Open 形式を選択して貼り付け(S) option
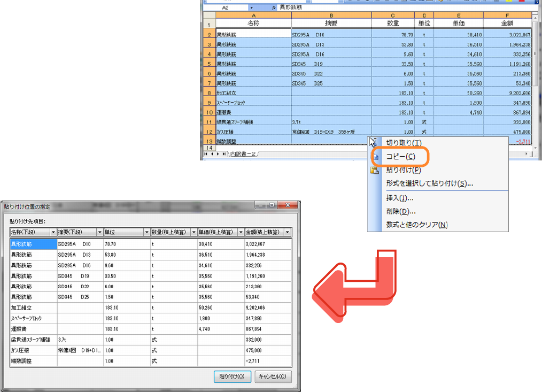Image resolution: width=542 pixels, height=392 pixels. pos(429,183)
